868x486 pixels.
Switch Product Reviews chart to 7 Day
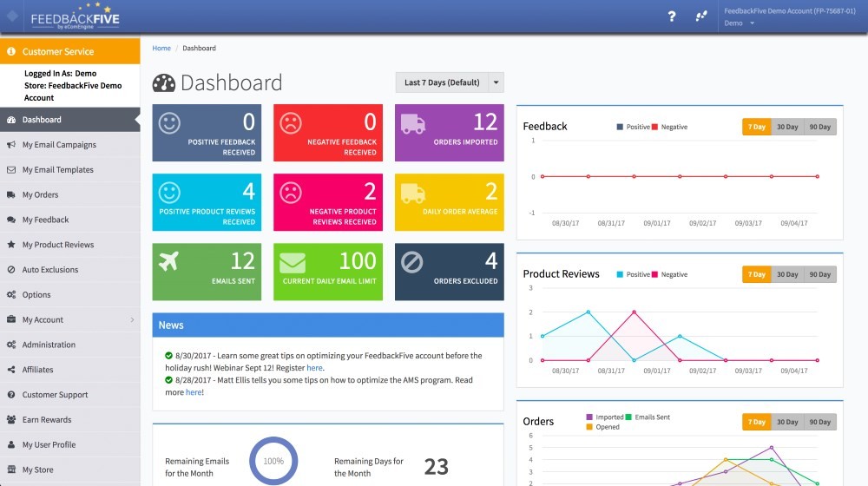[757, 274]
